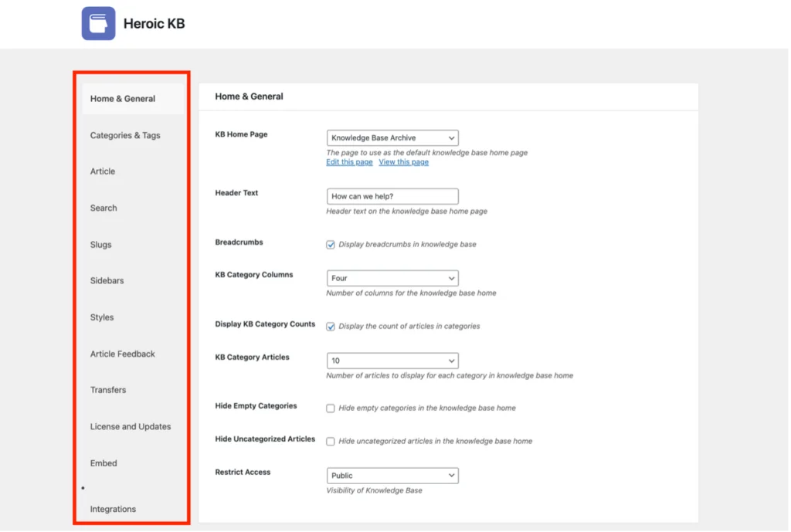Click the Home & General panel heading
The height and width of the screenshot is (532, 791).
point(250,97)
